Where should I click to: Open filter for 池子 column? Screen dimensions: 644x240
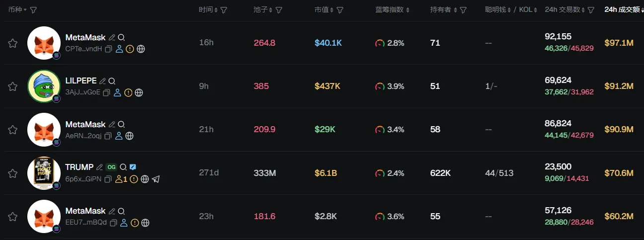(x=279, y=10)
